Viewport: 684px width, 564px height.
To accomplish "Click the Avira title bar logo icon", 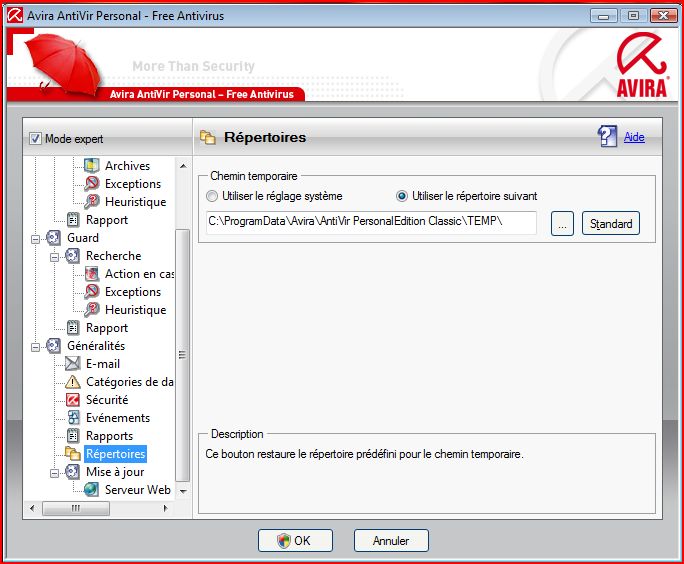I will coord(15,15).
